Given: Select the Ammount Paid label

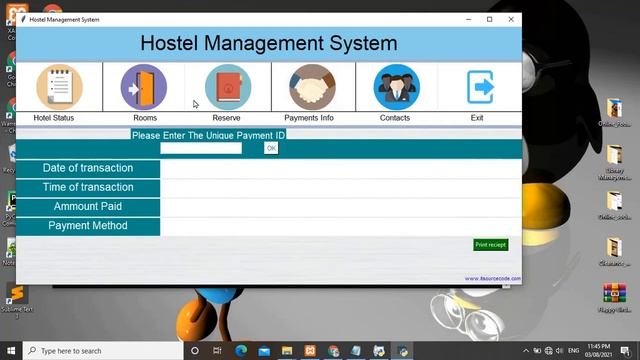Looking at the screenshot, I should click(88, 207).
